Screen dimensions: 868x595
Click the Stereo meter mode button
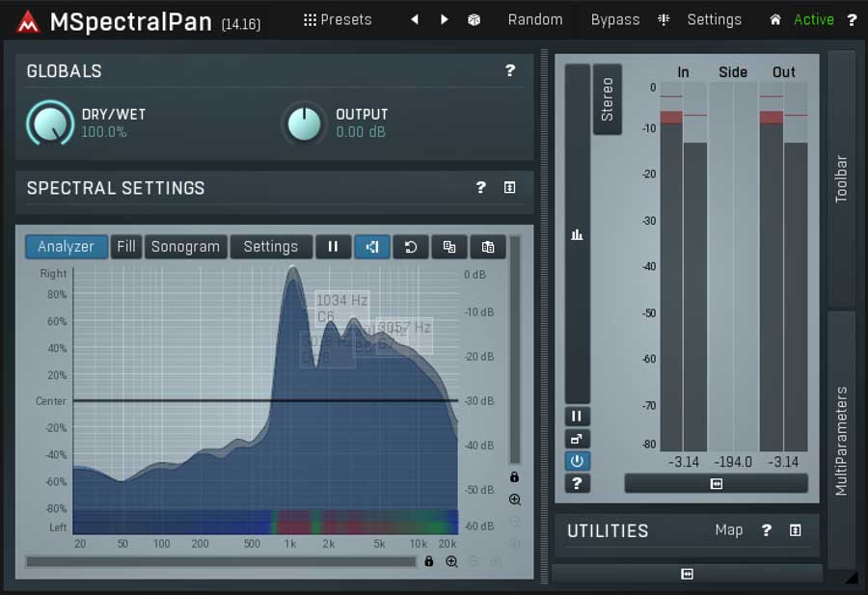click(x=608, y=99)
